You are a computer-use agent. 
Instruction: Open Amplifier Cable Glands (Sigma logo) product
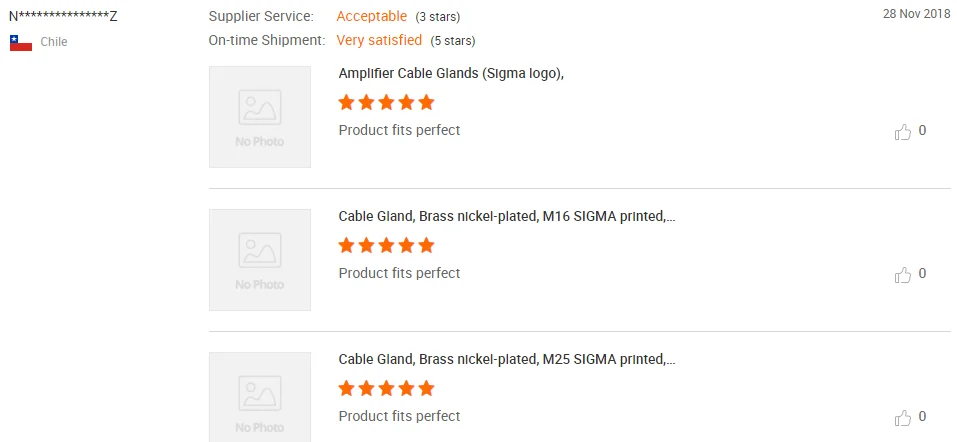click(x=452, y=74)
